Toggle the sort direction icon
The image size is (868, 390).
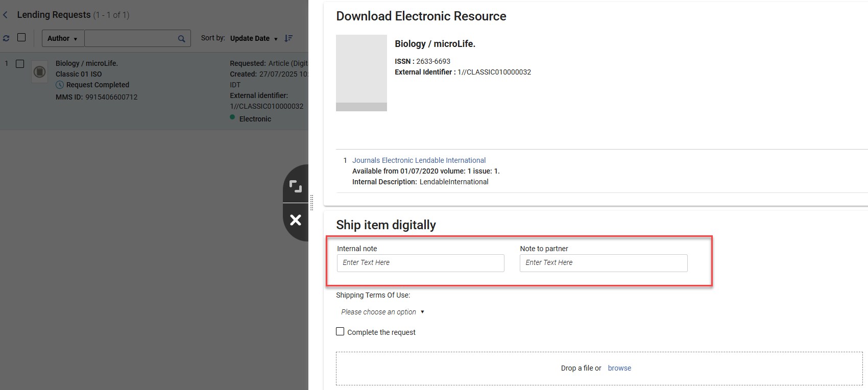[x=288, y=38]
